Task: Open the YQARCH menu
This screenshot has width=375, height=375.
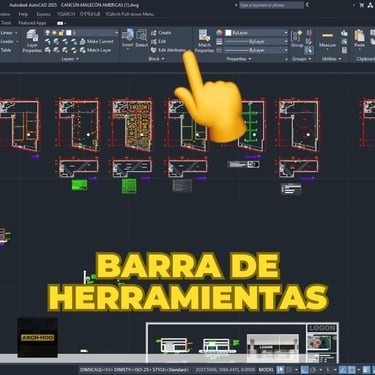Action: click(x=66, y=14)
